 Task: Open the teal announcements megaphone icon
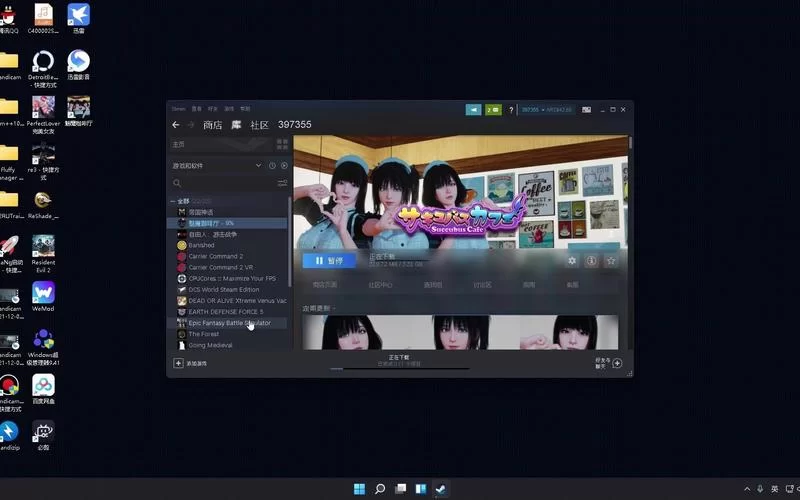click(x=473, y=110)
